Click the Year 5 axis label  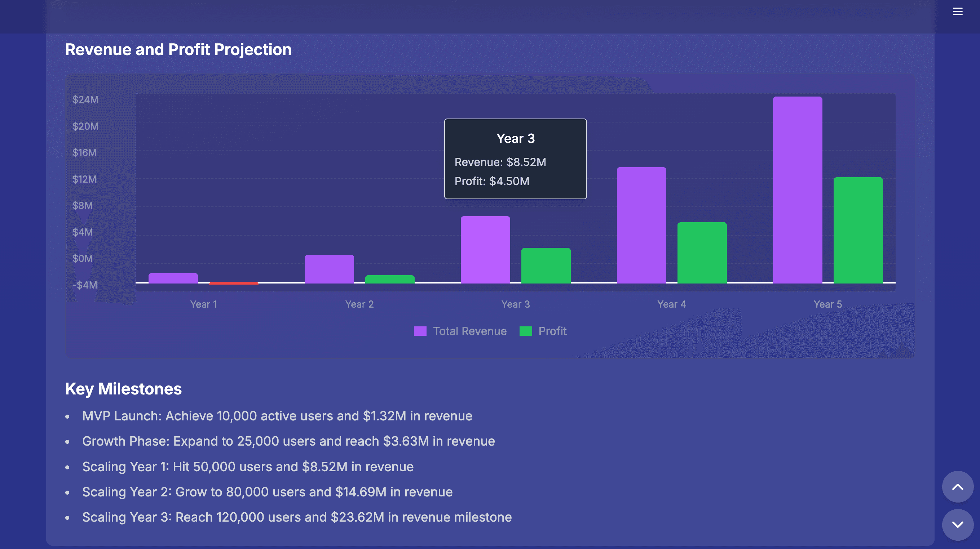click(x=828, y=304)
